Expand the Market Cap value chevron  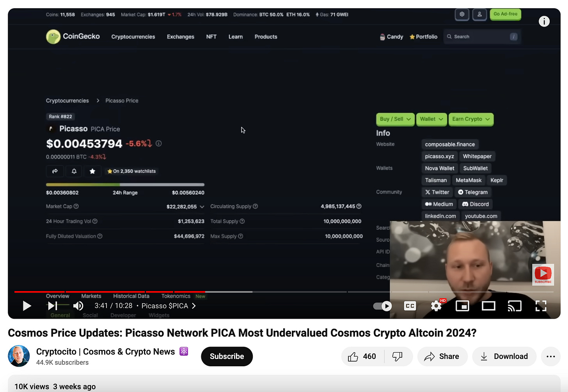pos(202,207)
